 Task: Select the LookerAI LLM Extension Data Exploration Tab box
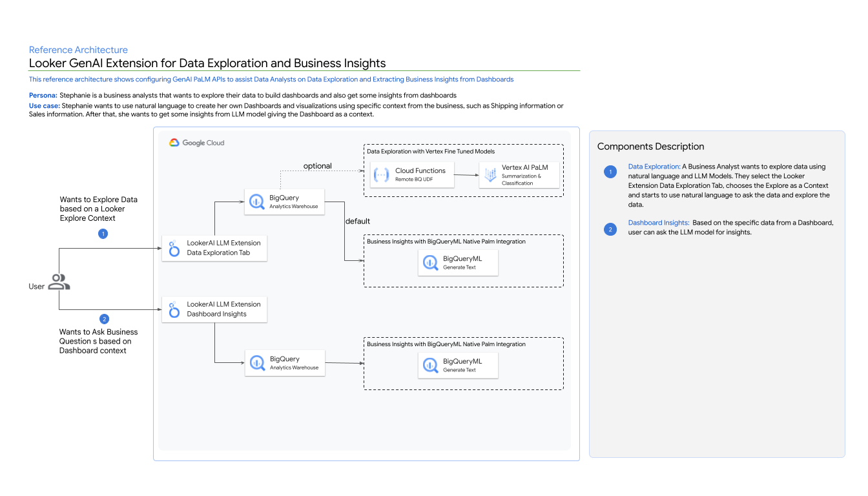214,248
